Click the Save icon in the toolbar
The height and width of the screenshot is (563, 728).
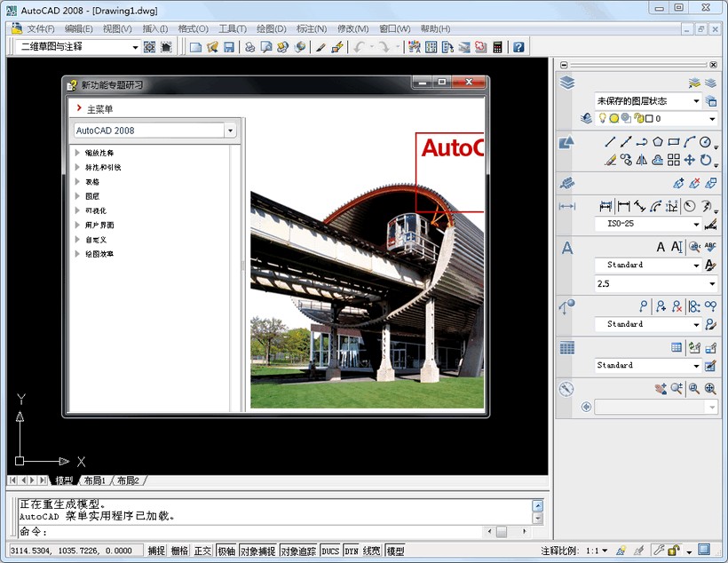[229, 47]
